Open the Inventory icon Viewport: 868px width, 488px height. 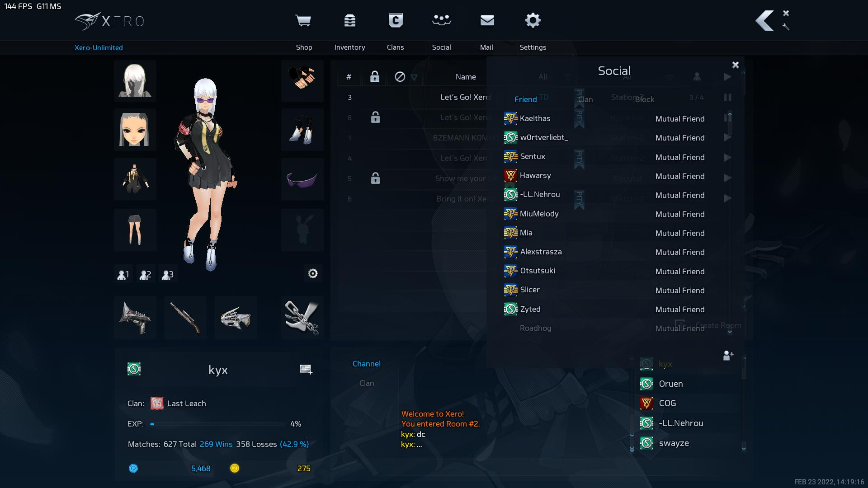tap(349, 21)
